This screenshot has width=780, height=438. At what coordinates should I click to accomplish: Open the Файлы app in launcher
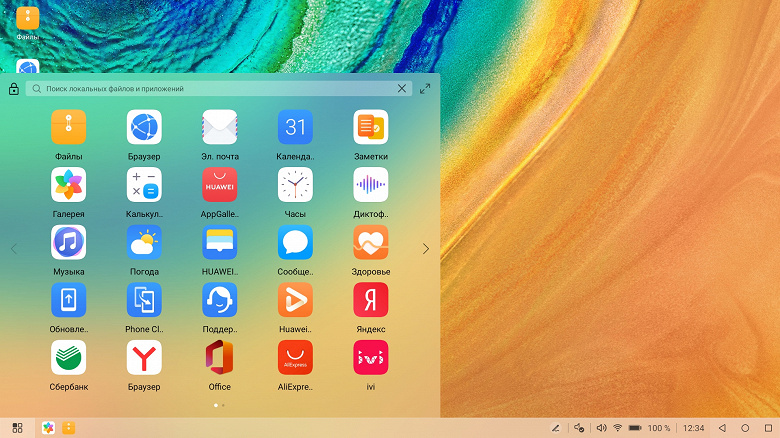tap(69, 127)
